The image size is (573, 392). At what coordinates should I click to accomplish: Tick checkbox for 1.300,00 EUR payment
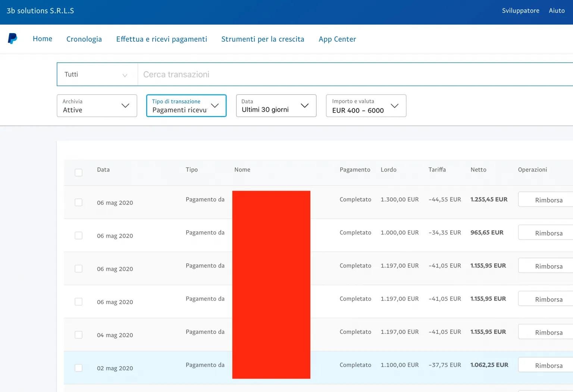tap(78, 203)
